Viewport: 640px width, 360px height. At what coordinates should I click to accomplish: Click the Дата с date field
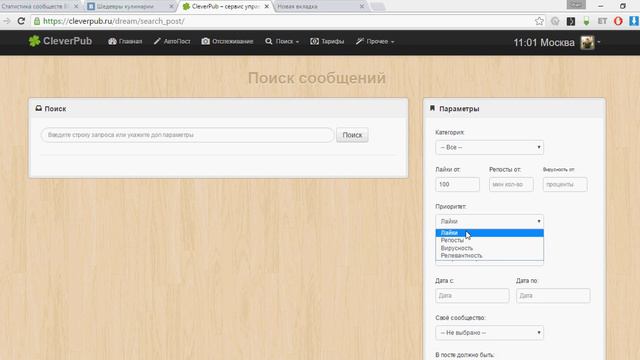click(x=472, y=296)
